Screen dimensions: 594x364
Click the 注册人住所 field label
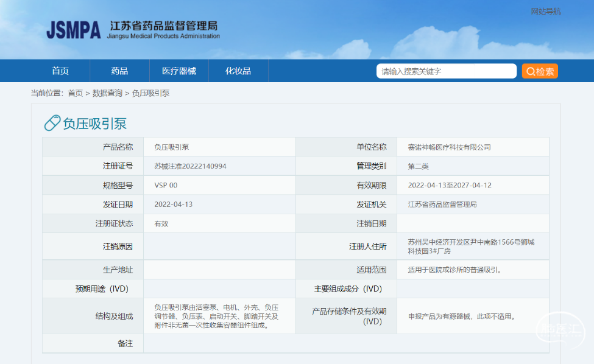pos(367,247)
